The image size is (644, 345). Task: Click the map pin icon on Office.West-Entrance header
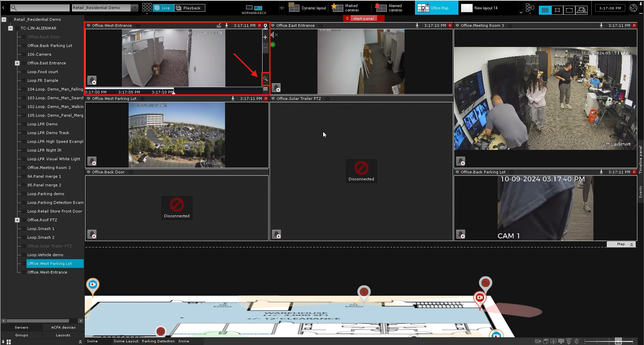point(265,26)
